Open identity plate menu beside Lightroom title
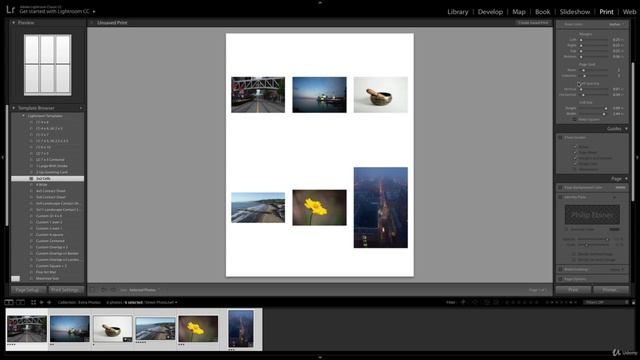This screenshot has width=640, height=360. (94, 11)
